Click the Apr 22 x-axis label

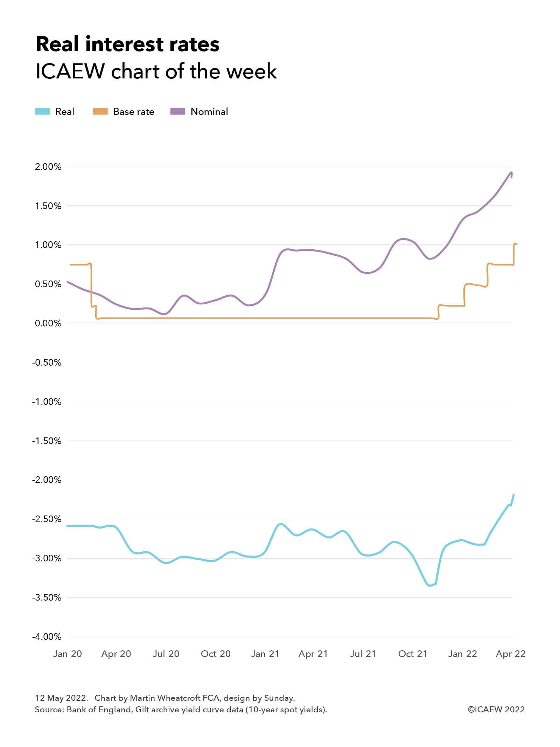pyautogui.click(x=511, y=654)
